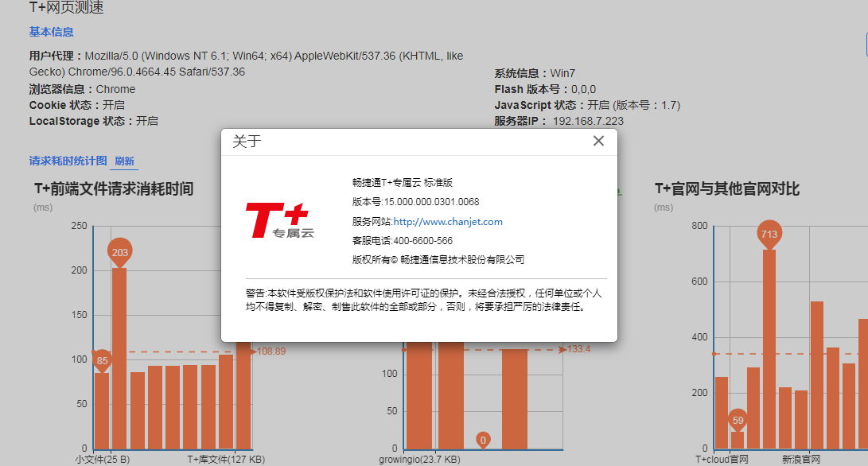This screenshot has width=868, height=466.
Task: Click the 基本信息 heading link
Action: (x=52, y=32)
